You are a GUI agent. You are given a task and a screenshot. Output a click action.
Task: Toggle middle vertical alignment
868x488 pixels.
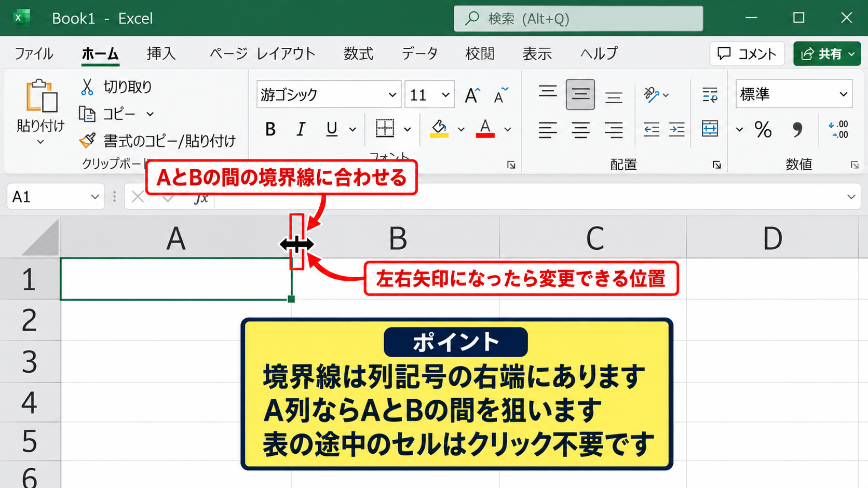click(x=580, y=94)
